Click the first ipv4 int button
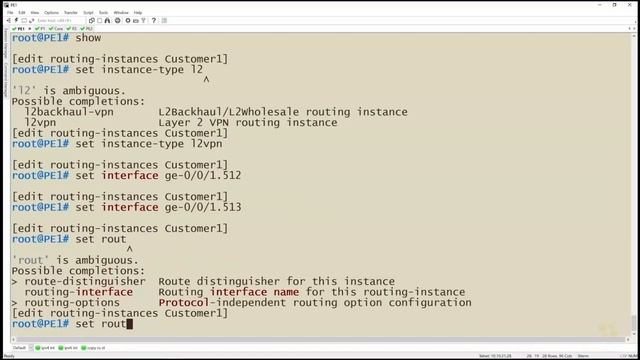640x360 pixels. 45,348
